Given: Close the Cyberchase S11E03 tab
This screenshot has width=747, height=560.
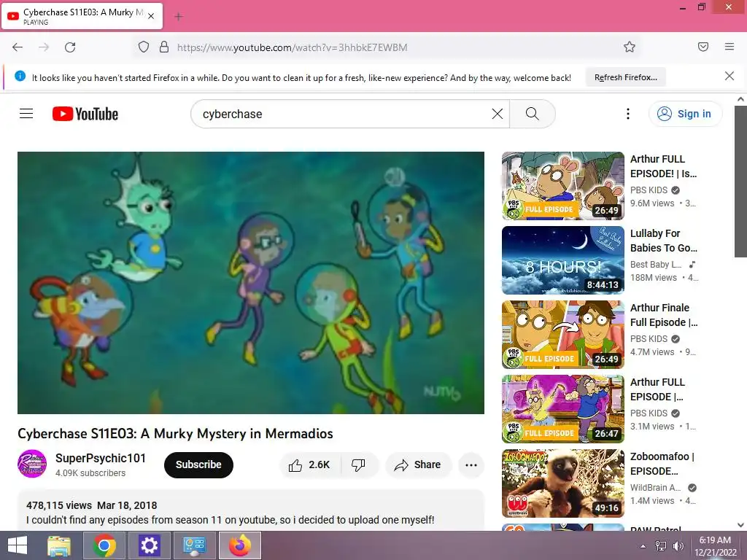Looking at the screenshot, I should point(151,16).
